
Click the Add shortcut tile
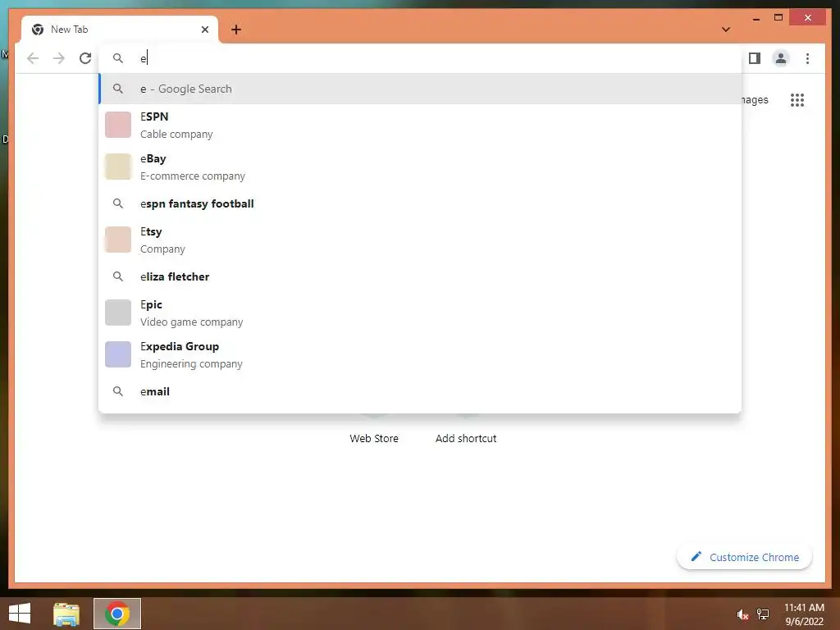[466, 438]
